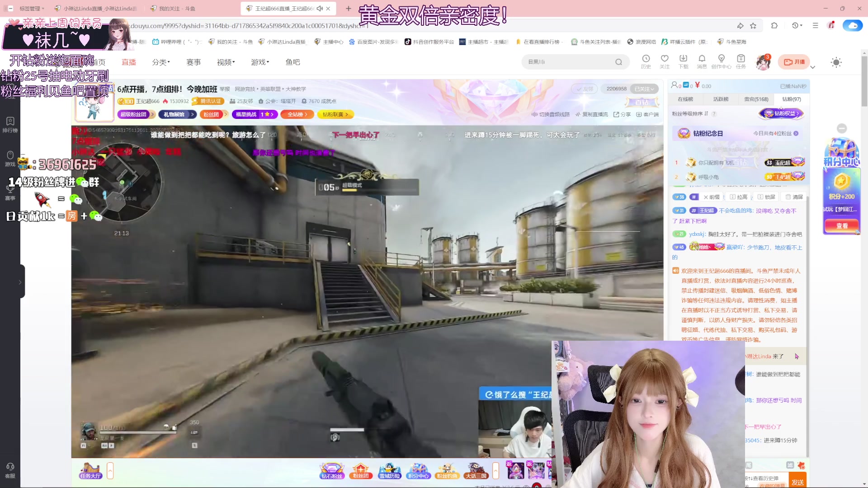The image size is (868, 488).
Task: Expand the arrow after 大话三国
Action: click(x=495, y=470)
